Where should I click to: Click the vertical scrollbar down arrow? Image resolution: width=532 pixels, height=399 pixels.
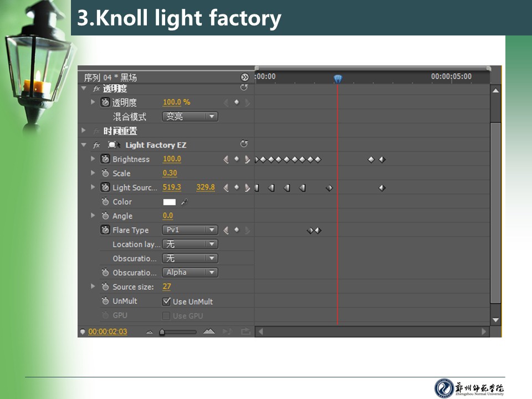pos(495,320)
